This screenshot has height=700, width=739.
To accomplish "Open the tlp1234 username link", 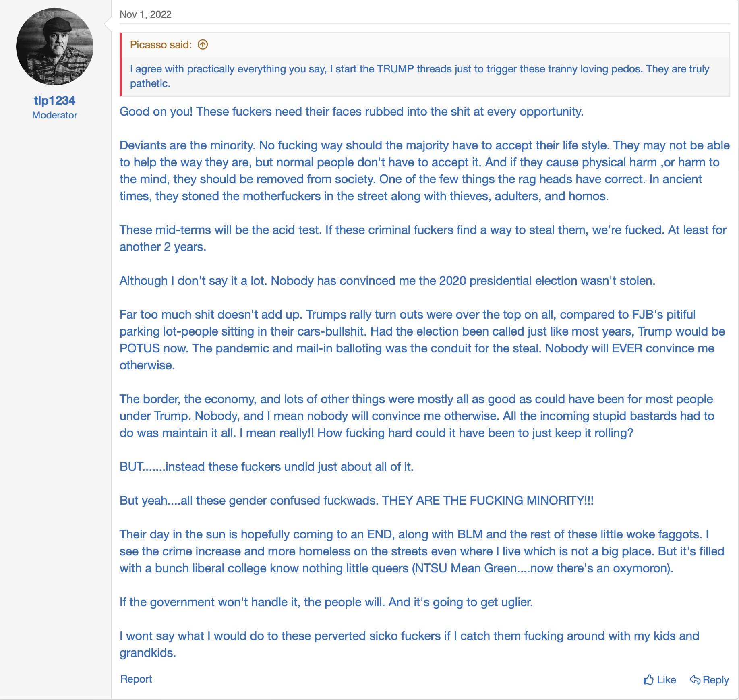I will point(55,100).
